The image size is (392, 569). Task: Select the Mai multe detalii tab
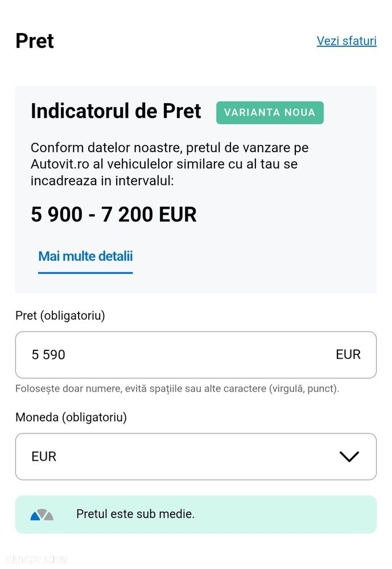tap(85, 256)
